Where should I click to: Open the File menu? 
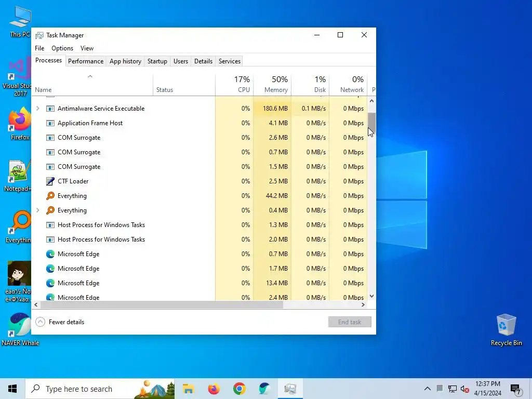39,48
